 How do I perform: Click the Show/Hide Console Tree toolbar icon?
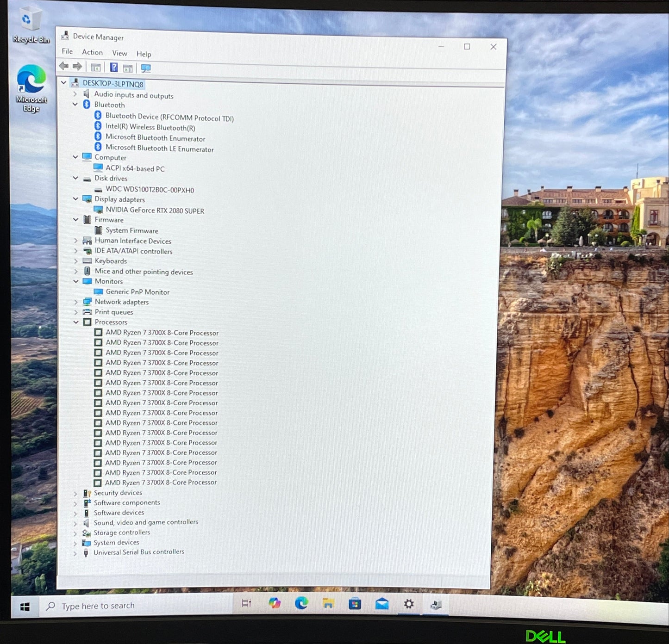[x=96, y=68]
